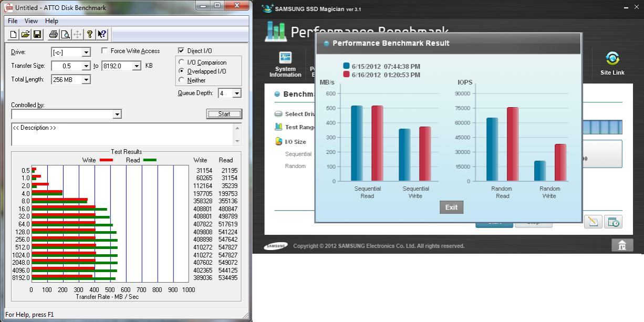Click the Samsung copyright 2012 footer text
644x322 pixels.
(x=379, y=246)
